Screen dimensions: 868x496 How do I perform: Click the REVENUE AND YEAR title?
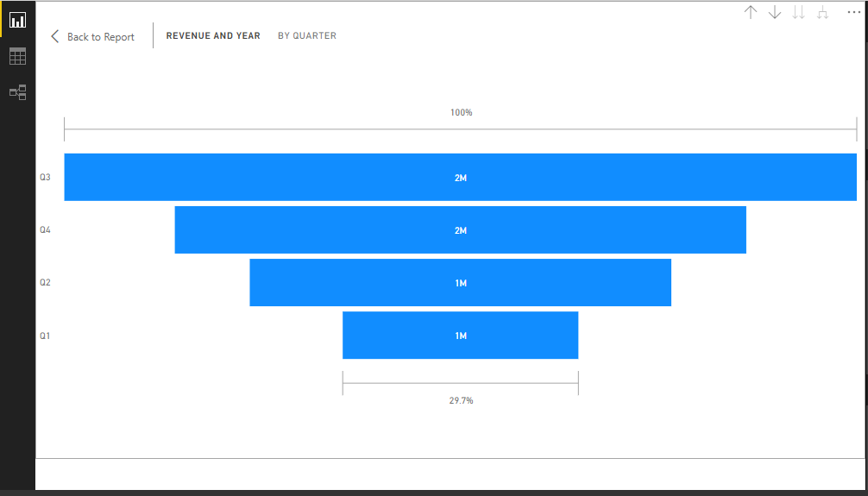click(x=213, y=35)
